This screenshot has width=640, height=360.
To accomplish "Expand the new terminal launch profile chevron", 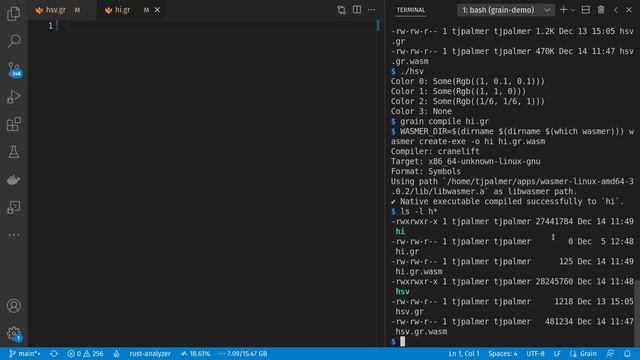I will [573, 10].
